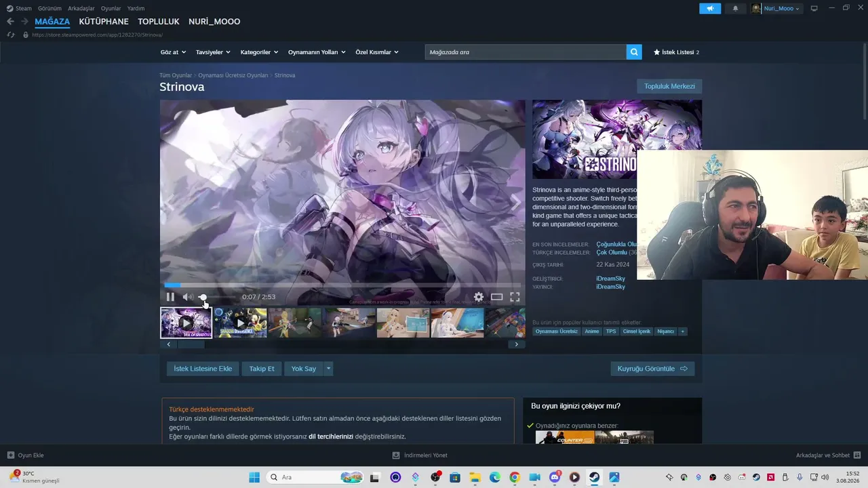Expand the Özel Kısımlar dropdown
This screenshot has width=868, height=488.
tap(377, 52)
